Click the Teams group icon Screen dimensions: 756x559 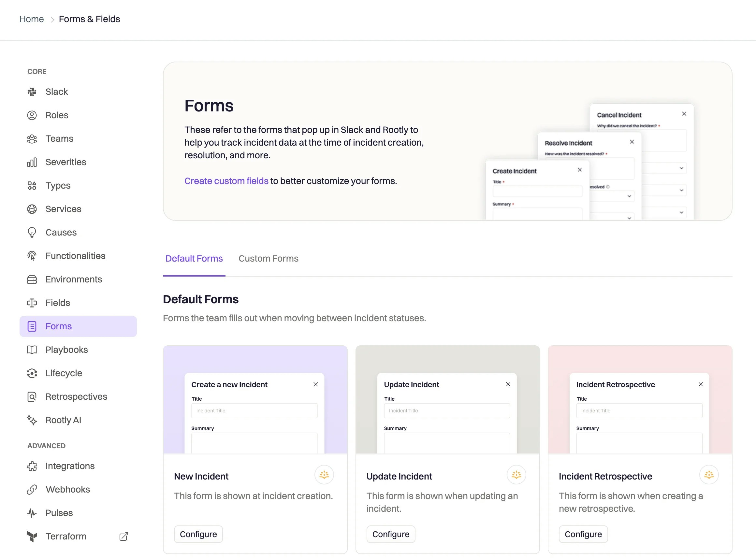tap(32, 139)
